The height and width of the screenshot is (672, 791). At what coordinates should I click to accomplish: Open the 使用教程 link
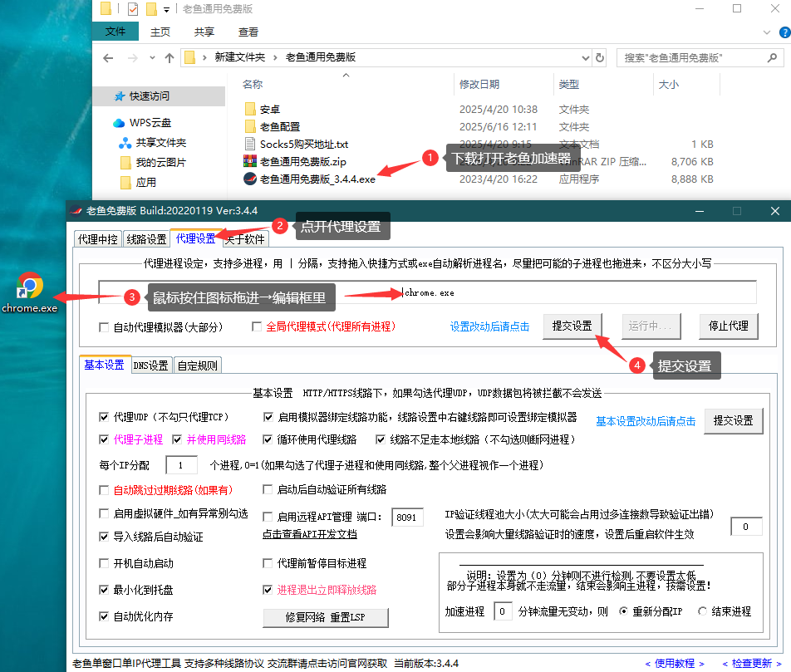click(x=675, y=663)
